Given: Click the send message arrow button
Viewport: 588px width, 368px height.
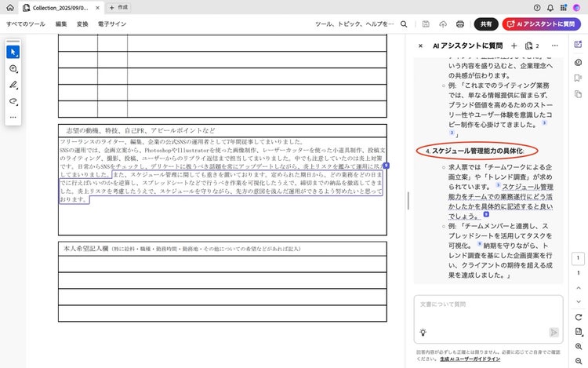Looking at the screenshot, I should tap(554, 333).
